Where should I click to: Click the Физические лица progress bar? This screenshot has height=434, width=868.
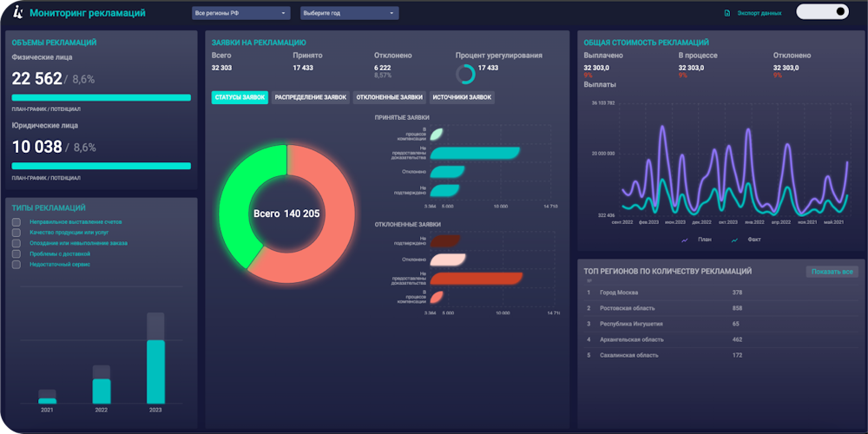click(102, 97)
